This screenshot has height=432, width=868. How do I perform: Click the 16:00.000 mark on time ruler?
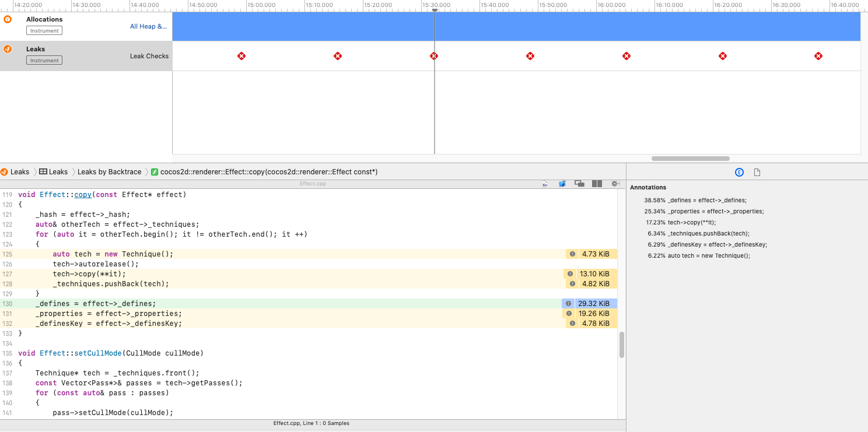click(x=611, y=5)
